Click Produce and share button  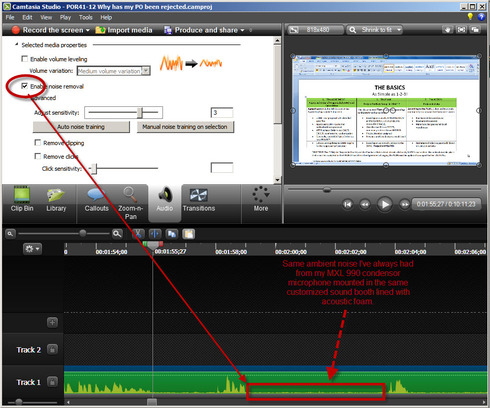pyautogui.click(x=201, y=30)
